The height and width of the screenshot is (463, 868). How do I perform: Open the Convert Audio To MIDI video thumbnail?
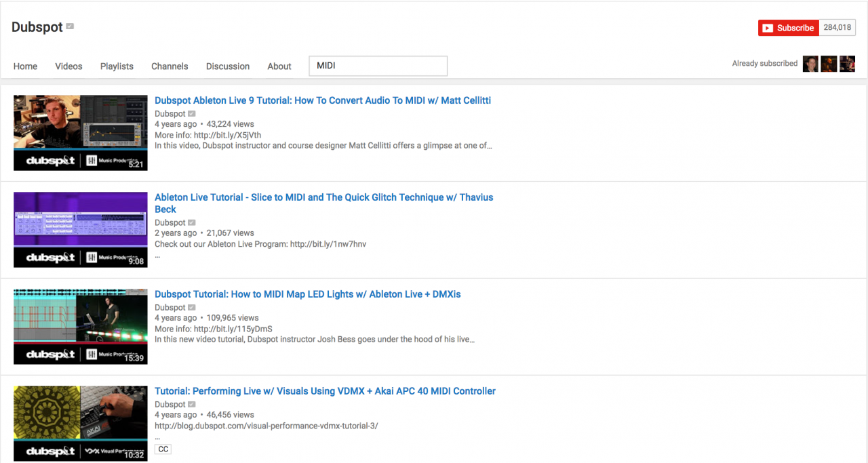point(81,132)
